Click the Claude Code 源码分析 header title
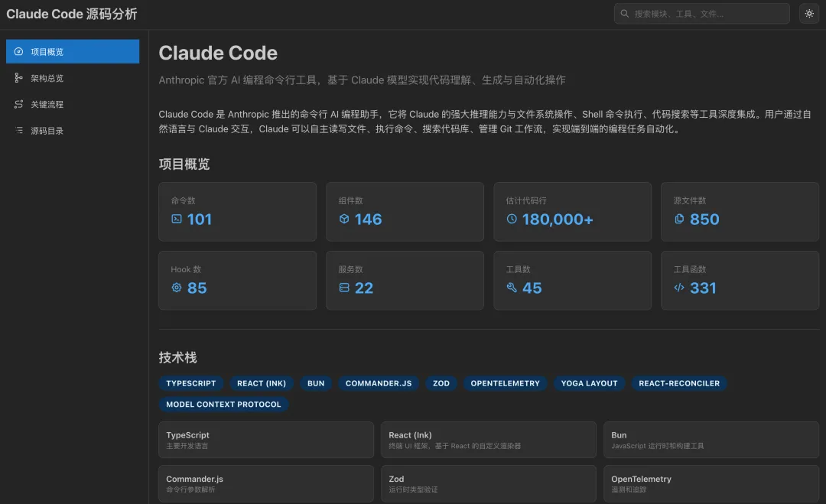826x504 pixels. point(73,14)
